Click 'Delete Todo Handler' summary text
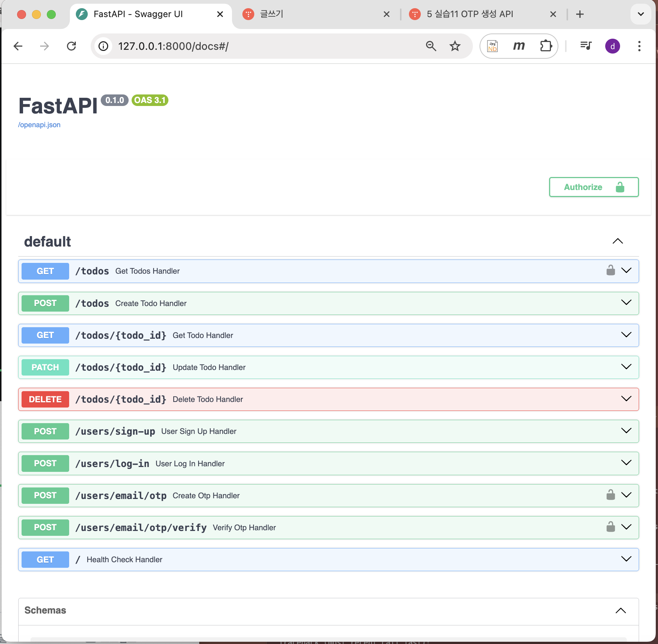Viewport: 658px width, 644px height. click(x=208, y=399)
